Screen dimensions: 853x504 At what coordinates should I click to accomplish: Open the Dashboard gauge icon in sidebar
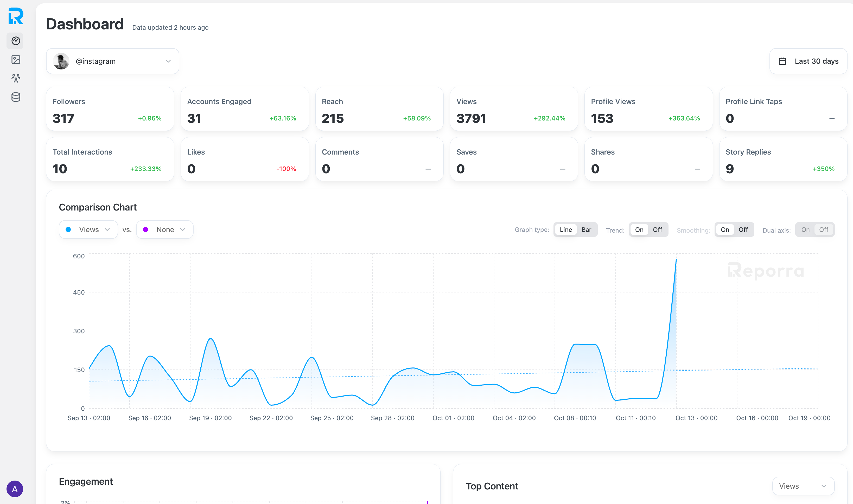tap(16, 41)
